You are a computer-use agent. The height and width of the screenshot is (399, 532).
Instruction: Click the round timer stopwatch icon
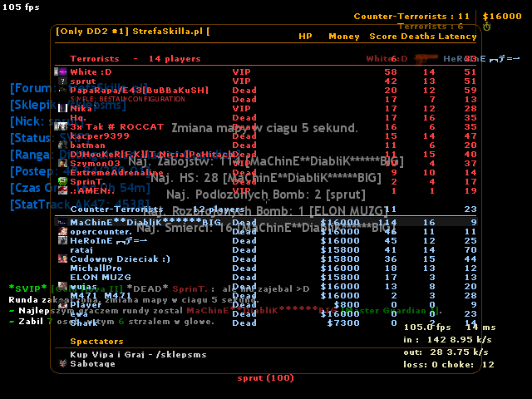click(487, 27)
